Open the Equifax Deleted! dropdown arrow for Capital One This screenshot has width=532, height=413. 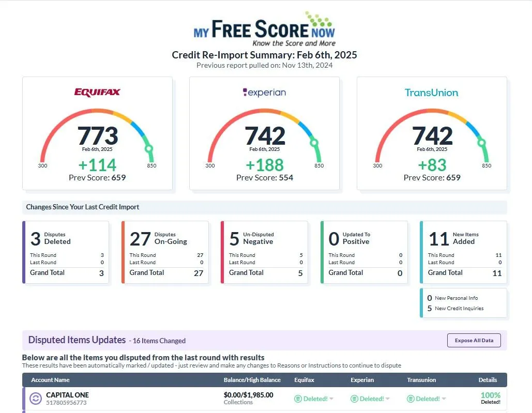click(331, 399)
